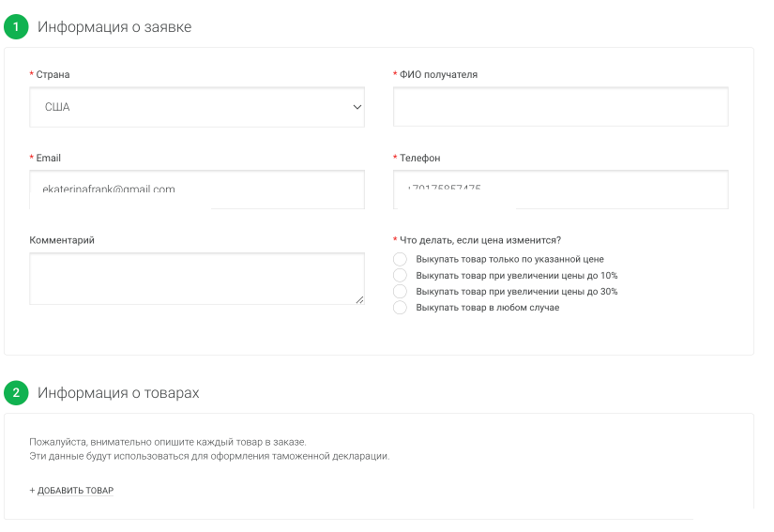Screen dimensions: 774x532
Task: Click the "Страна" field label
Action: pos(53,74)
